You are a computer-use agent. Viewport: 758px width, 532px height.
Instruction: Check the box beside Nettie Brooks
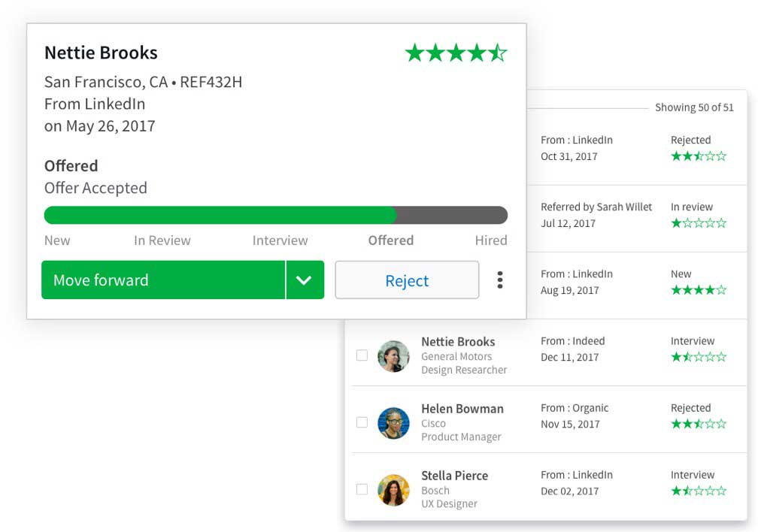(x=362, y=355)
